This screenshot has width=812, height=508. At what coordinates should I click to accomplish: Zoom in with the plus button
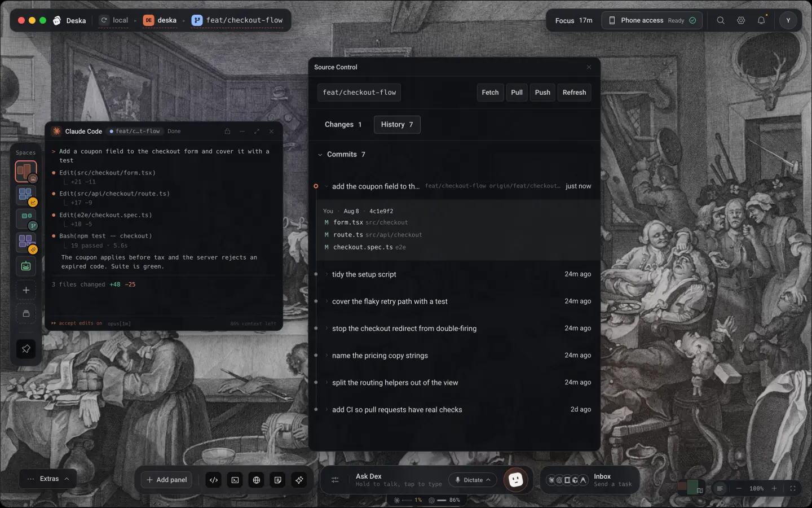click(x=774, y=488)
